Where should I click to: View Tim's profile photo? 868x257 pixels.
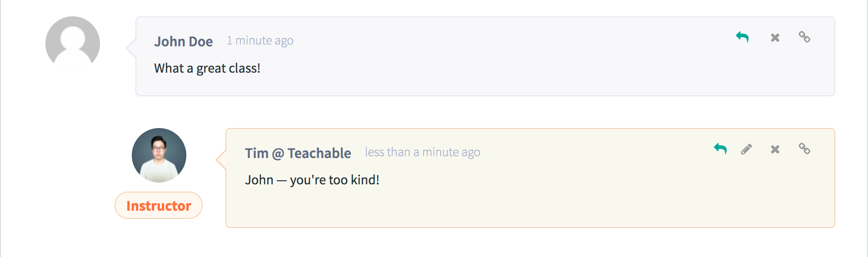159,155
